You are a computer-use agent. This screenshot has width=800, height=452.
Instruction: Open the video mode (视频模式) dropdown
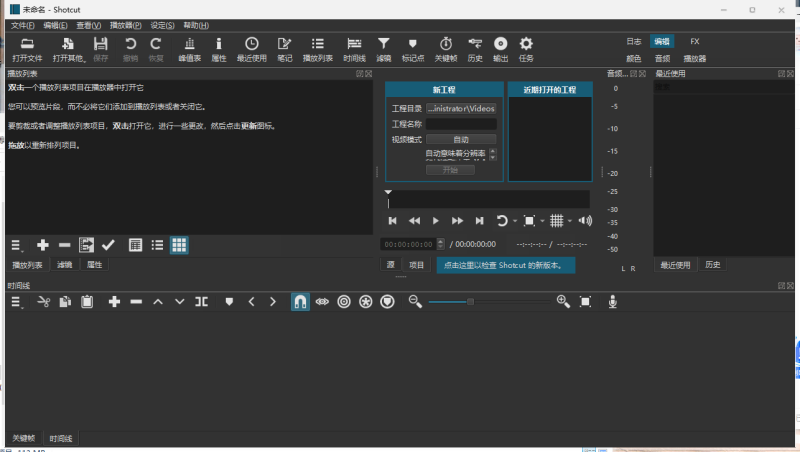460,139
